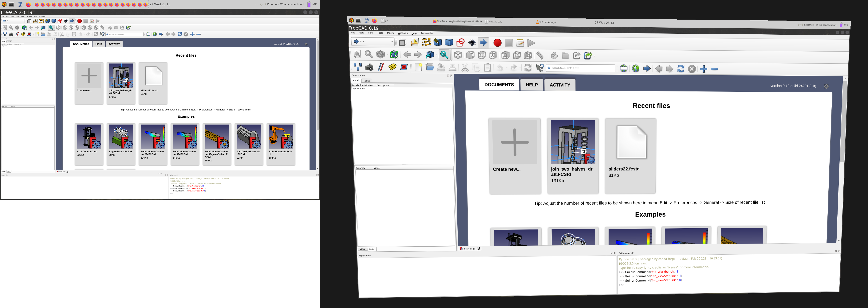Focus search tools field in large view

pyautogui.click(x=580, y=68)
